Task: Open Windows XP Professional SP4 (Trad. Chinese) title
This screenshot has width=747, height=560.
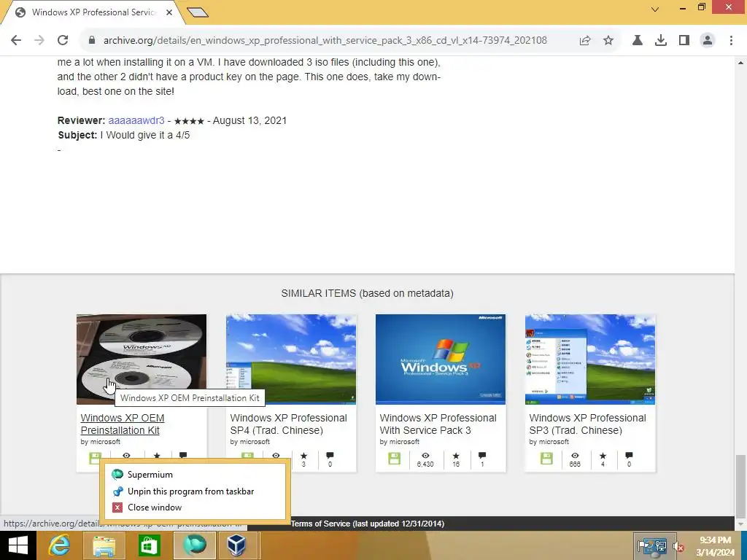Action: (288, 424)
